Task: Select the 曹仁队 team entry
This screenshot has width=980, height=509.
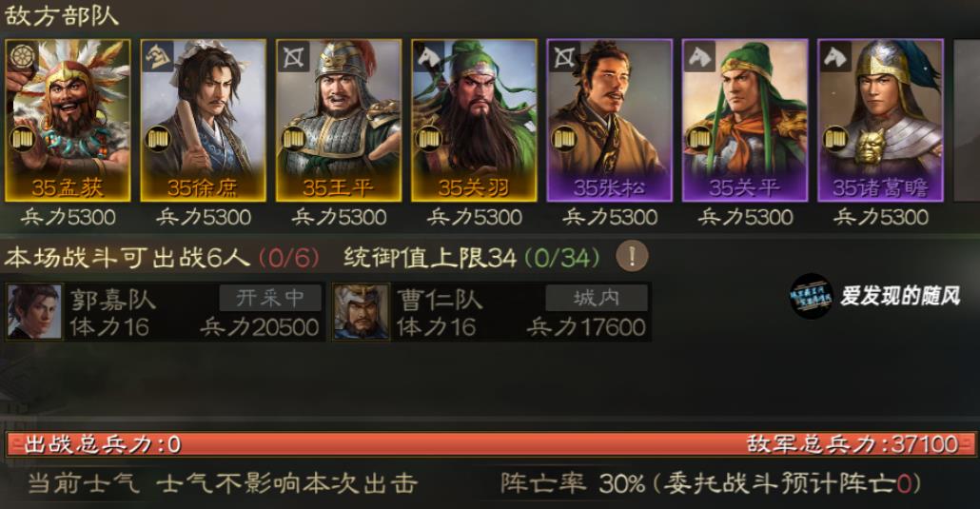Action: point(491,312)
